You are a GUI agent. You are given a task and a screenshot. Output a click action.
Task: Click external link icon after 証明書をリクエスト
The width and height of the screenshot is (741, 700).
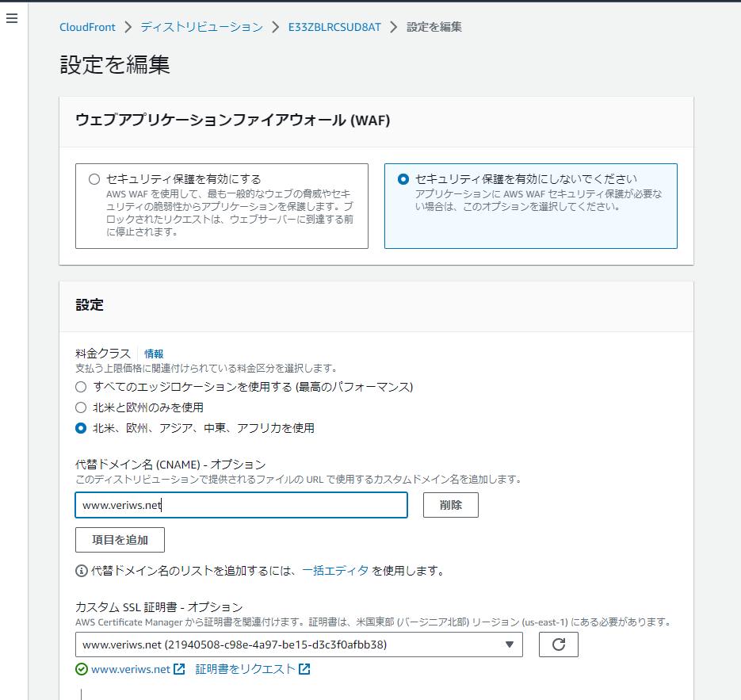tap(304, 669)
